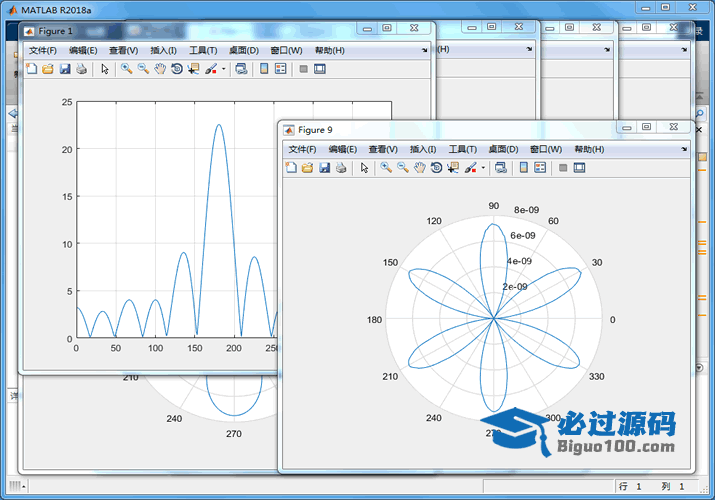The width and height of the screenshot is (715, 500).
Task: Select Data Cursor tool in Figure 1 toolbar
Action: point(193,69)
